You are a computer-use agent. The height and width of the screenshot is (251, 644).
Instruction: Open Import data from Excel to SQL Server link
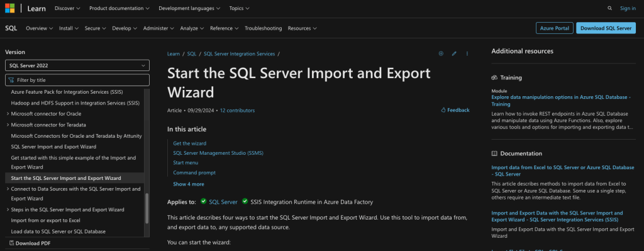click(x=563, y=171)
